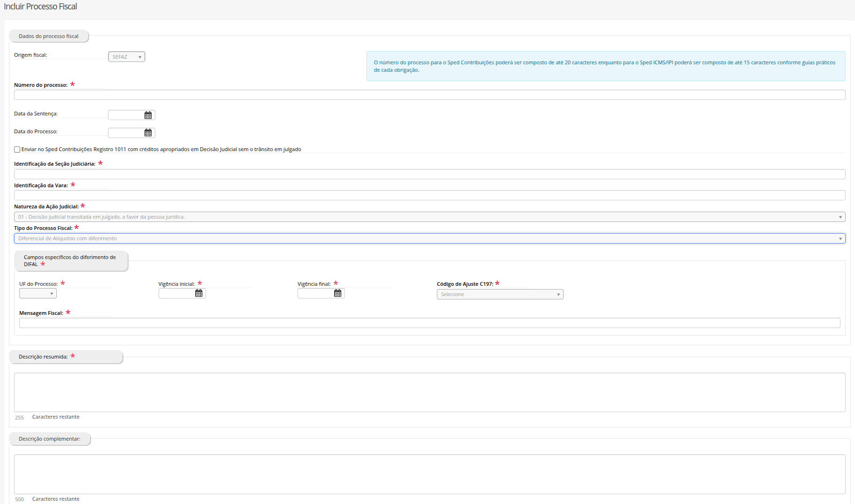This screenshot has height=504, width=855.
Task: Click the Tipo do Processo Fiscal label
Action: pos(43,229)
